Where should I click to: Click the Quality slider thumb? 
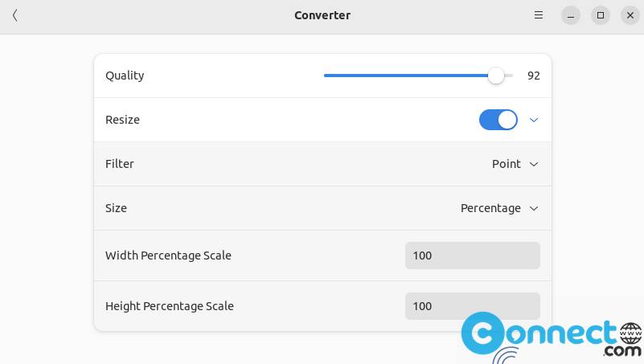pyautogui.click(x=496, y=76)
